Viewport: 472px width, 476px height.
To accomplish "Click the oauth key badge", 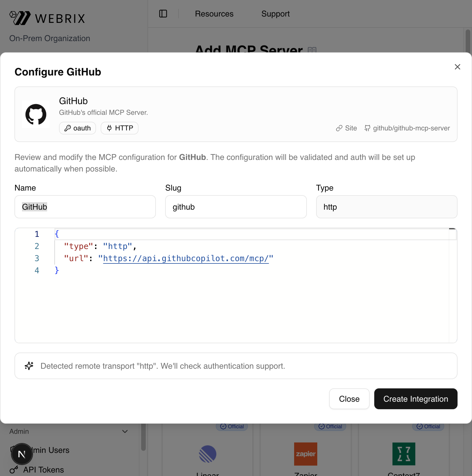I will click(x=78, y=128).
